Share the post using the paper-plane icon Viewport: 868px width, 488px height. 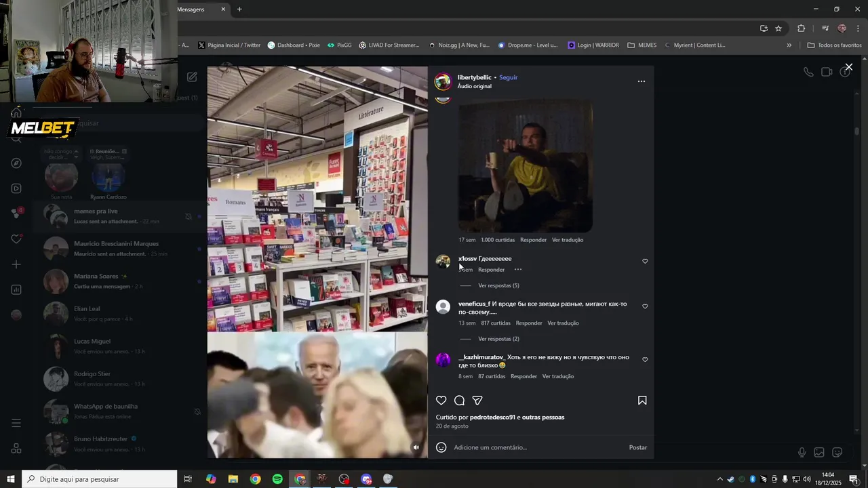477,401
